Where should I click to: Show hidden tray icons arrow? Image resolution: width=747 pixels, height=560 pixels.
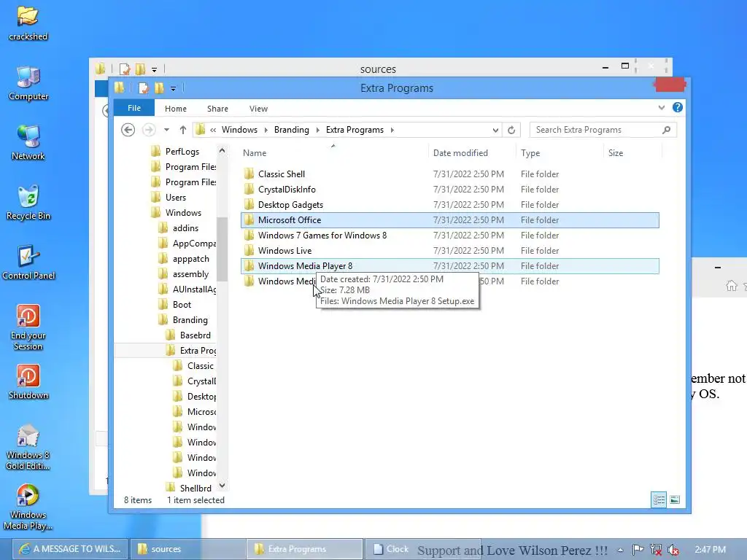click(x=620, y=550)
